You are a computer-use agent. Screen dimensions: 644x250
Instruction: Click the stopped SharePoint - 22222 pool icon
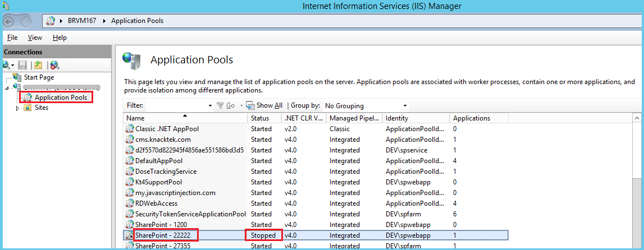coord(130,235)
